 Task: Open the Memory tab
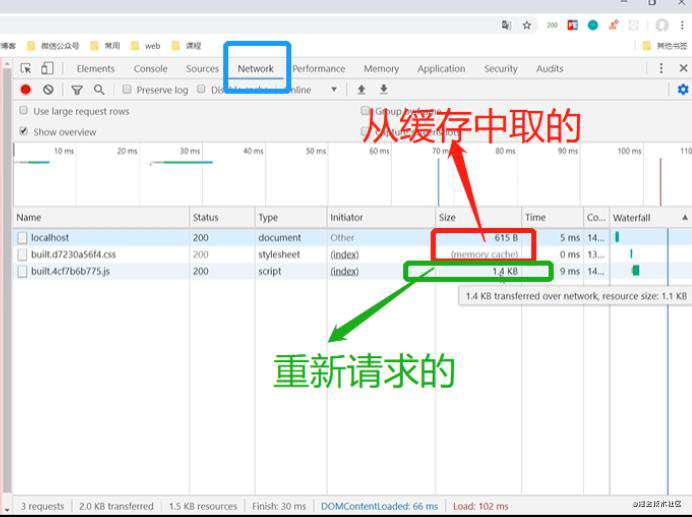click(x=381, y=68)
